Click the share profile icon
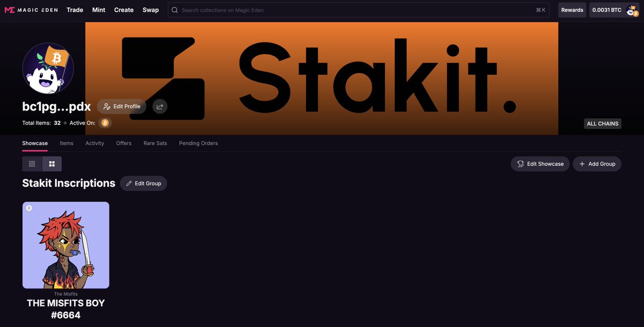Screen dimensions: 644x327 160,106
